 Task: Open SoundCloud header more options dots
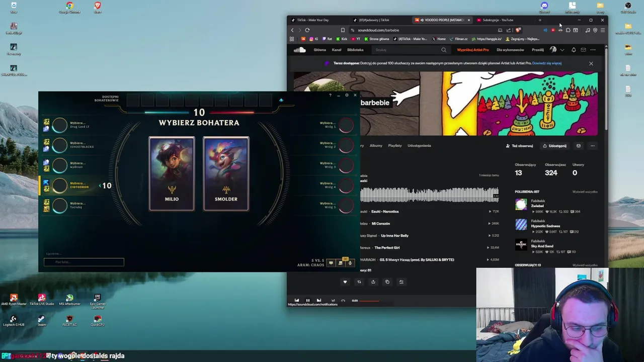pos(593,50)
